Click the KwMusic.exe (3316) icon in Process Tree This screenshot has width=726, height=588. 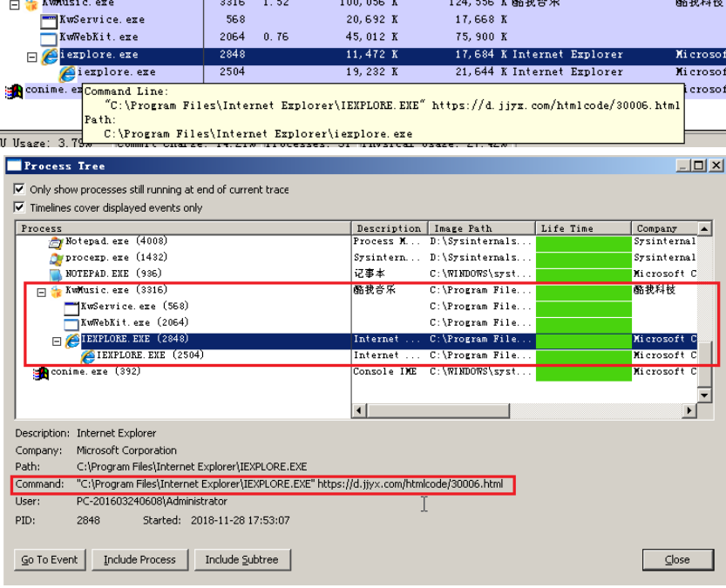click(x=56, y=292)
